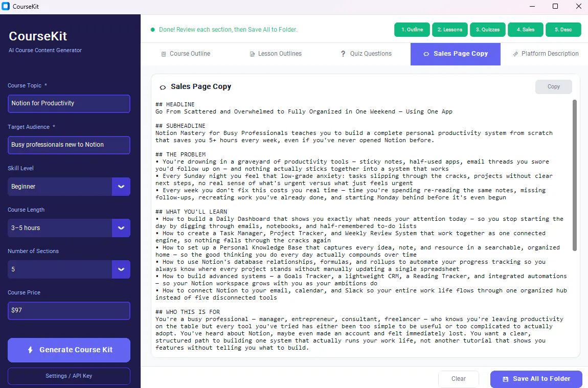Image resolution: width=588 pixels, height=388 pixels.
Task: Click the Course Topic input field
Action: point(69,103)
